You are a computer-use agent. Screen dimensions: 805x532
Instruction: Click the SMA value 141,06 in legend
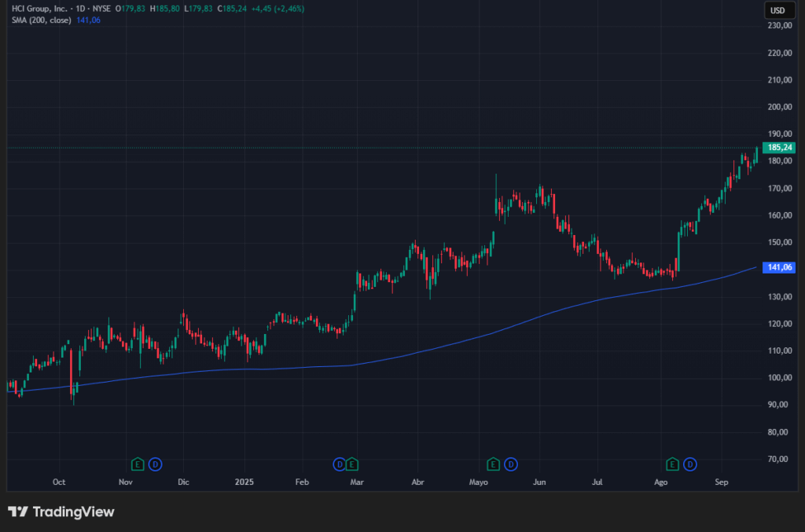click(90, 20)
